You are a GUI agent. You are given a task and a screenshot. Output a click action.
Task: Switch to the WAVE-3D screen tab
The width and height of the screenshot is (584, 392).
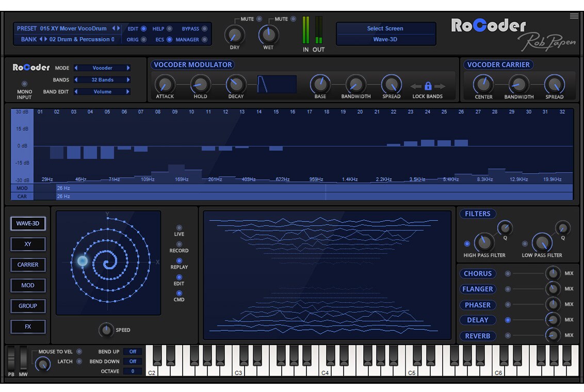(x=28, y=223)
